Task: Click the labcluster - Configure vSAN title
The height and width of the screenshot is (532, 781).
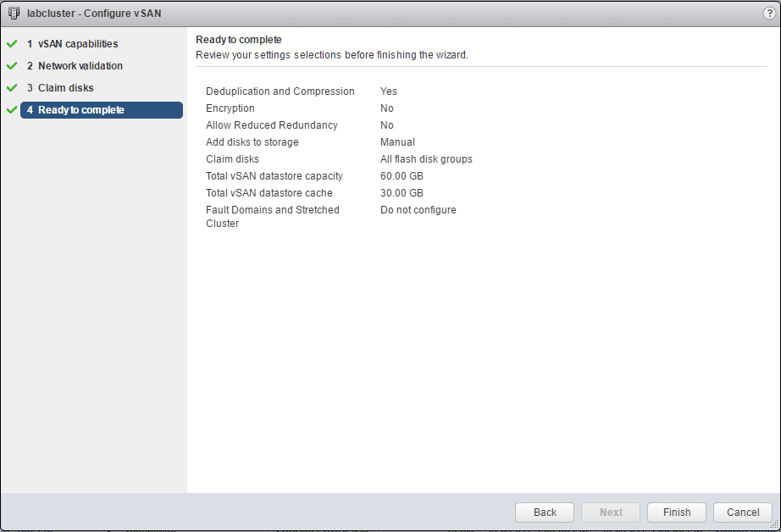Action: click(x=94, y=14)
